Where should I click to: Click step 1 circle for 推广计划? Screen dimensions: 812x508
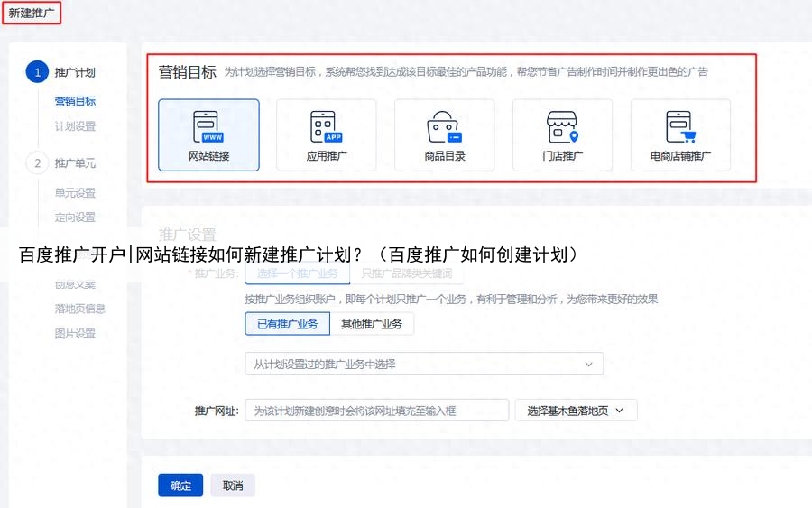pyautogui.click(x=37, y=72)
